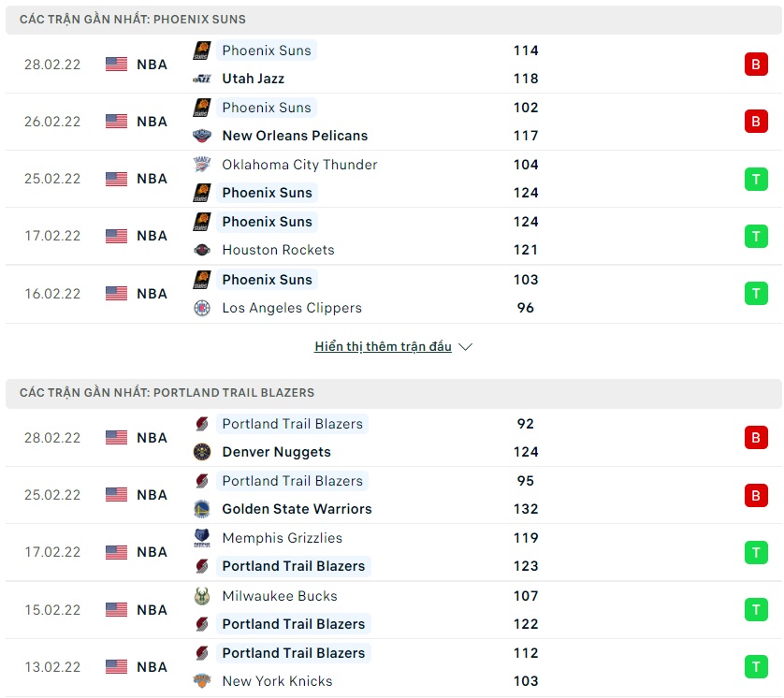Screen dimensions: 784x698
Task: Click the Milwaukee Bucks logo
Action: pos(201,596)
